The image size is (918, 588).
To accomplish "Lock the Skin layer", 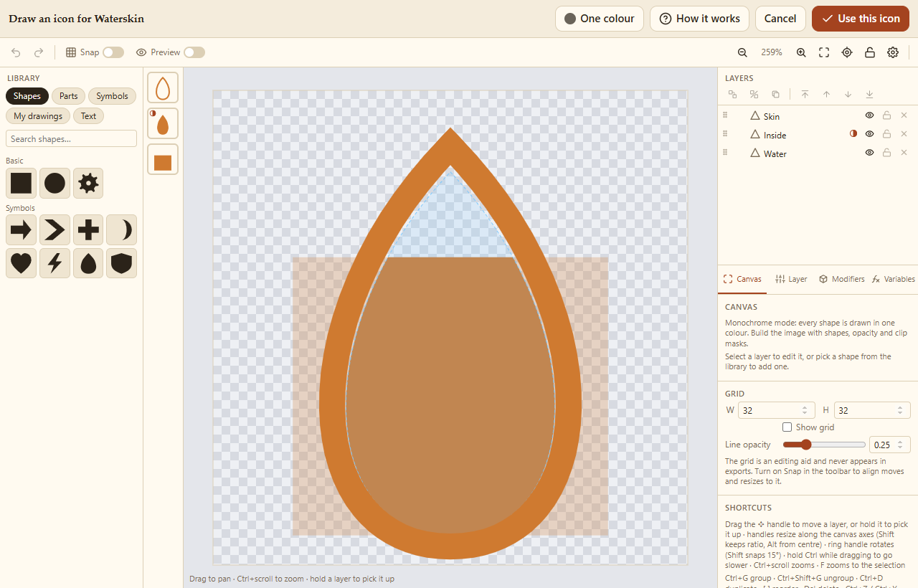I will tap(886, 115).
